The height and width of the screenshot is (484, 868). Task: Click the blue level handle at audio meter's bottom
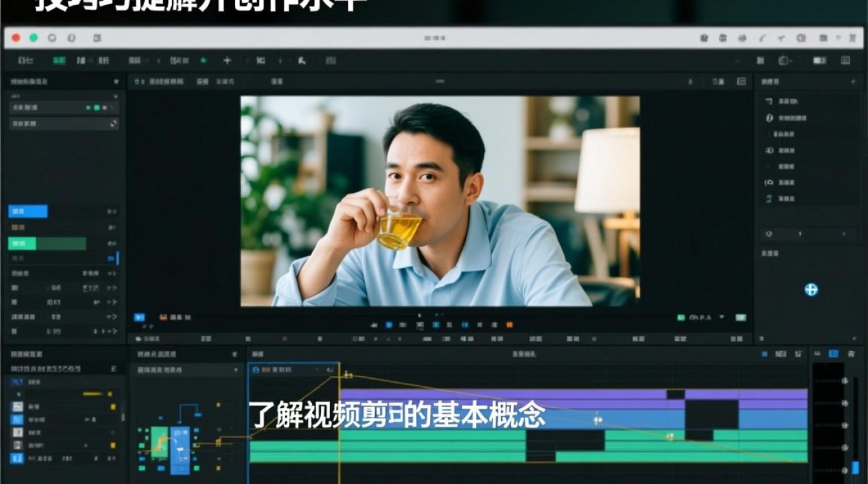pyautogui.click(x=856, y=468)
